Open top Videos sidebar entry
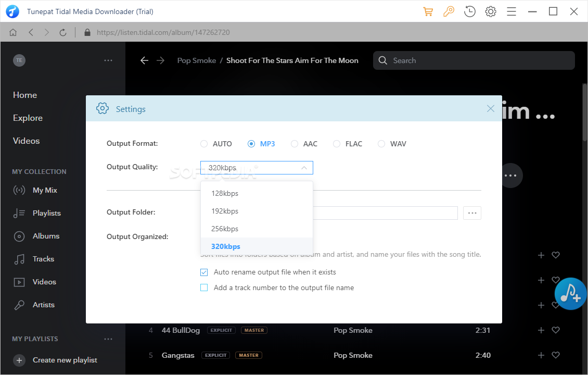 point(26,141)
